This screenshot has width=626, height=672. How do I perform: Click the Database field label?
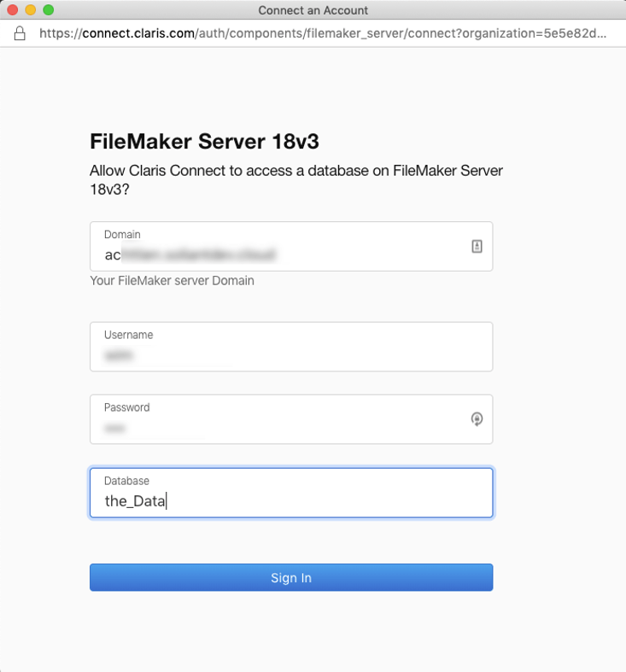tap(126, 481)
